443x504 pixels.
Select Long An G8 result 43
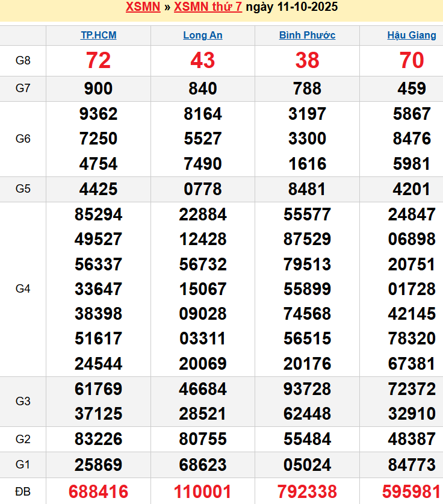click(203, 60)
